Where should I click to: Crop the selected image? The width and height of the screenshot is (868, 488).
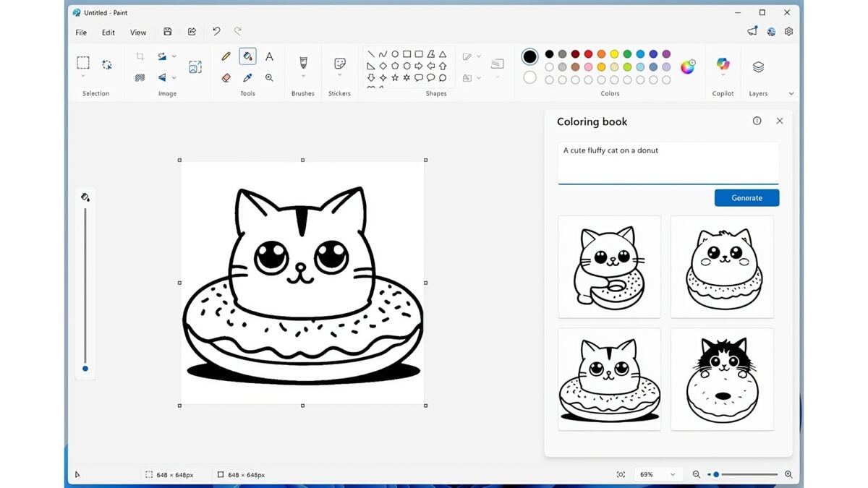[x=139, y=56]
